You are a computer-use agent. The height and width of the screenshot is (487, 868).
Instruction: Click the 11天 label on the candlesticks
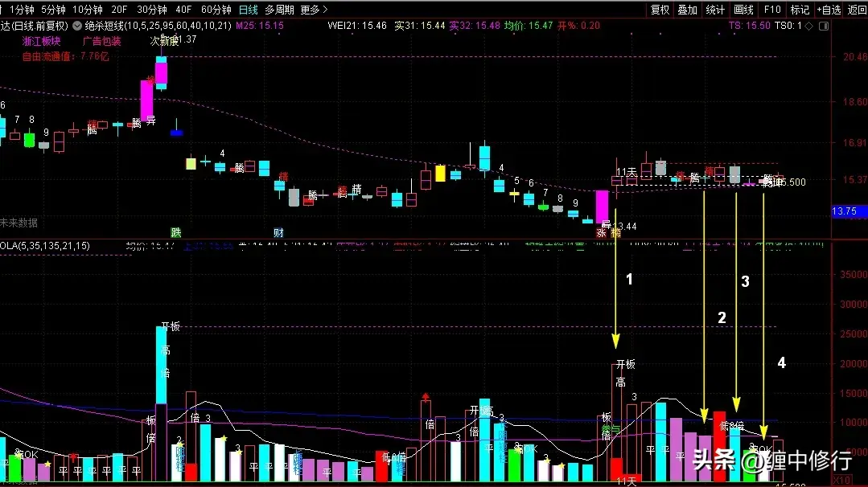[x=626, y=172]
